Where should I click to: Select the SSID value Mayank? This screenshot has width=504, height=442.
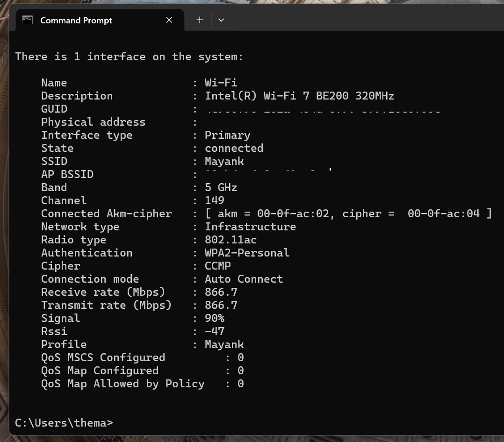(224, 161)
